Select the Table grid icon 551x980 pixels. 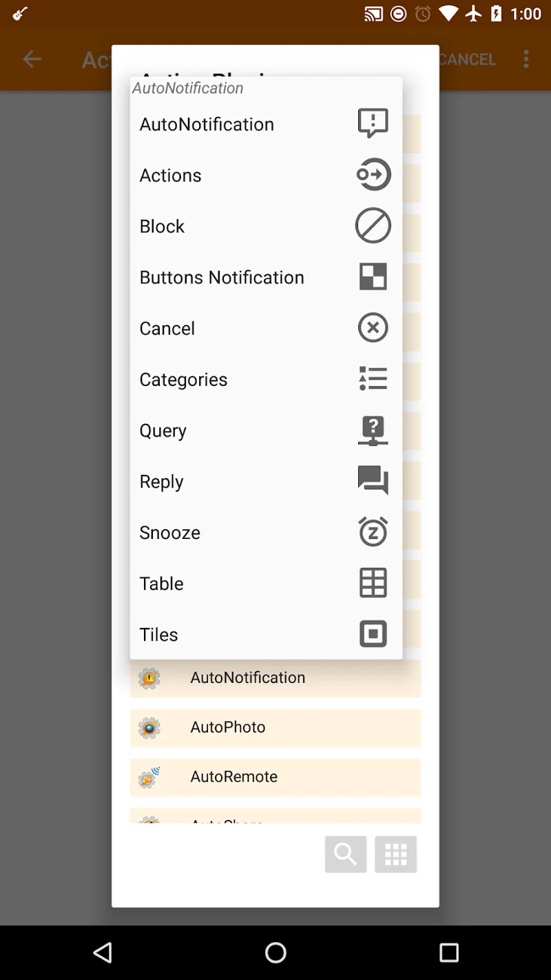(373, 582)
